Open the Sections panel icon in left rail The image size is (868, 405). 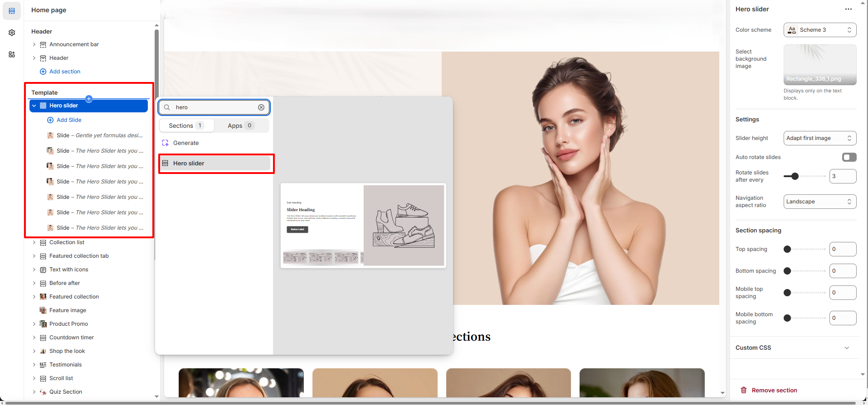(12, 11)
